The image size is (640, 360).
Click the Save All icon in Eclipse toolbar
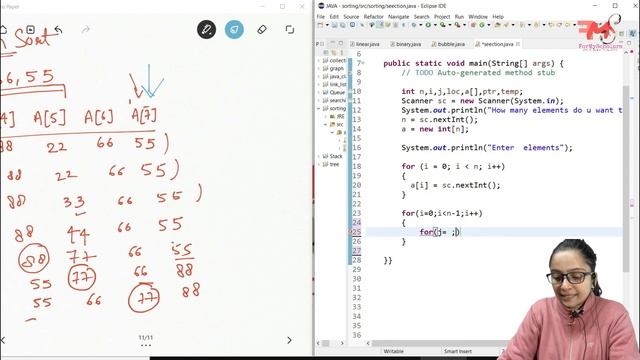pyautogui.click(x=342, y=25)
